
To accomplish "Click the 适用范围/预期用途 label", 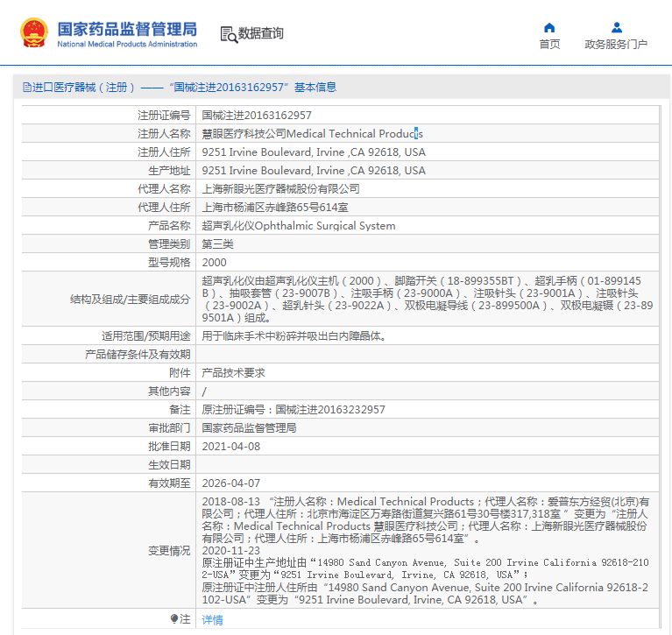I will click(145, 336).
